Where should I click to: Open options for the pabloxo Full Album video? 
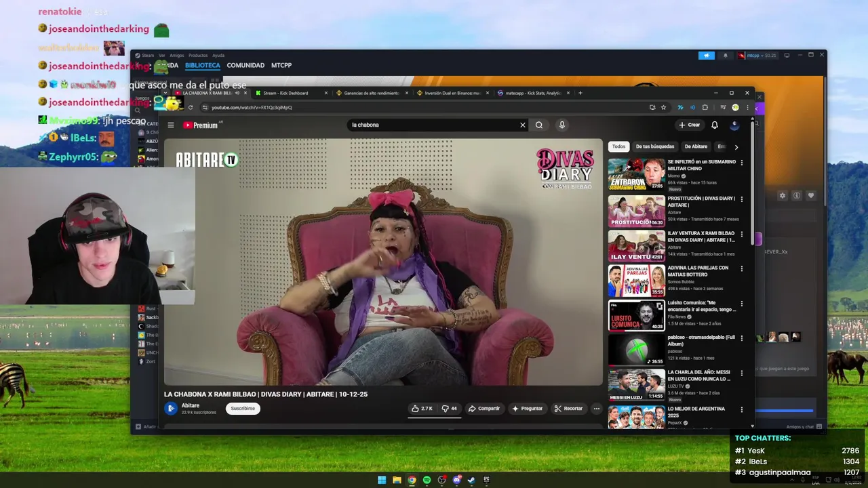[x=741, y=338]
